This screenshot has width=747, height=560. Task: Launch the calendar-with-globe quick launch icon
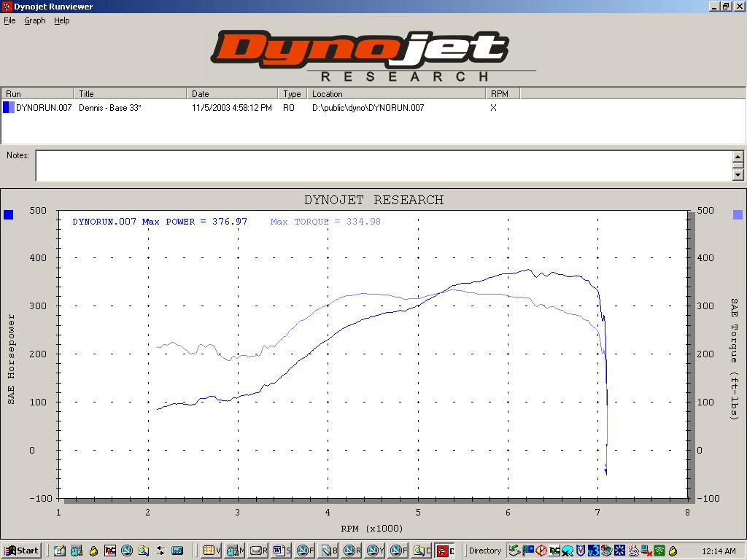(76, 551)
